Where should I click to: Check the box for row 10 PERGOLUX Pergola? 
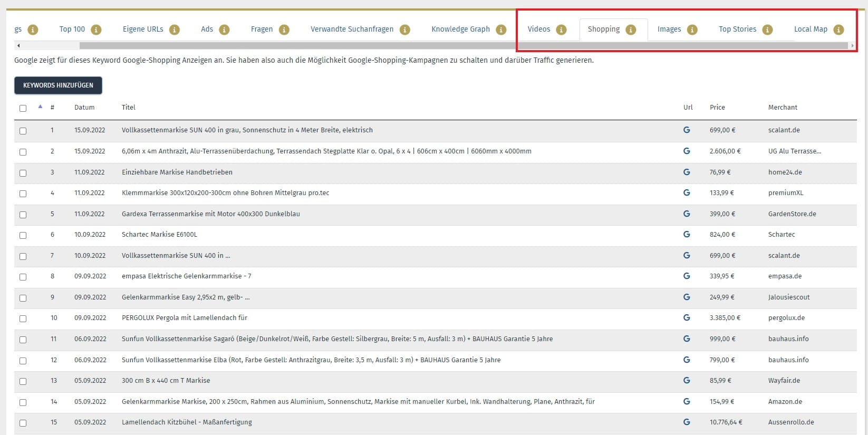[23, 318]
